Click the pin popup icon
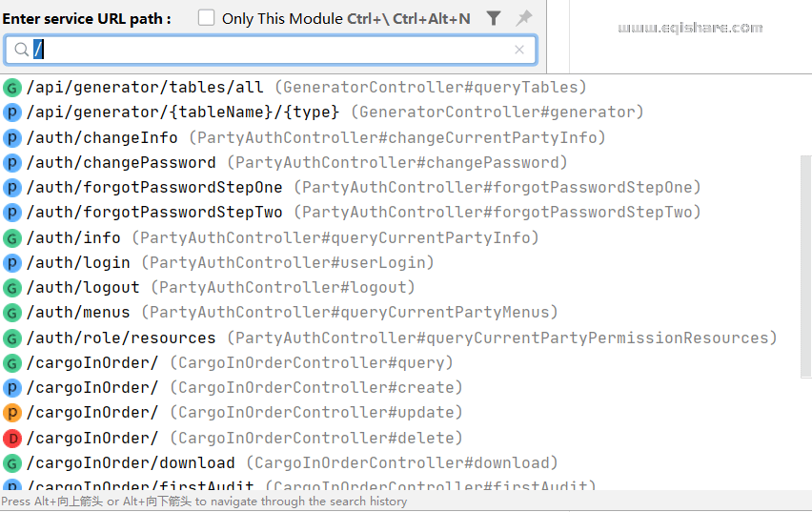This screenshot has width=812, height=512. click(x=523, y=18)
